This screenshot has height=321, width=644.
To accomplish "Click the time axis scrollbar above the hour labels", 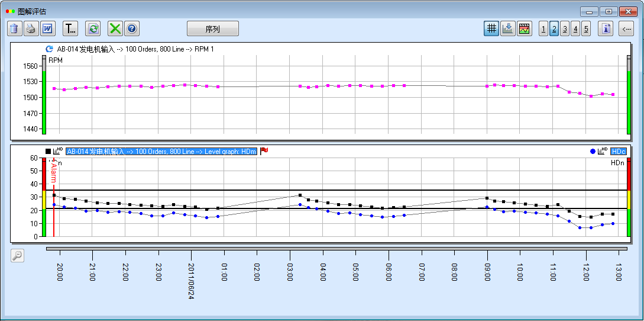I will pyautogui.click(x=336, y=249).
